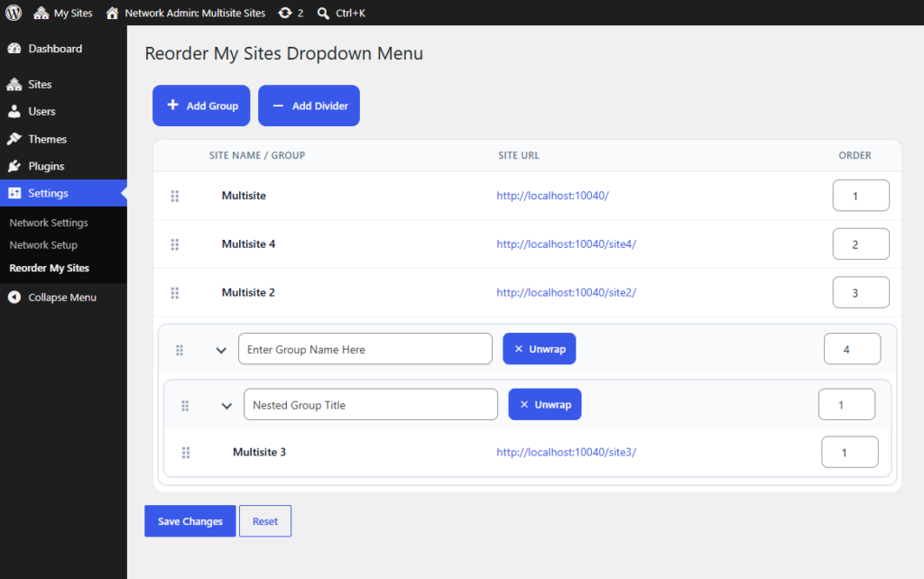Screen dimensions: 924x579
Task: Click order field of Nested Group Title
Action: coord(846,404)
